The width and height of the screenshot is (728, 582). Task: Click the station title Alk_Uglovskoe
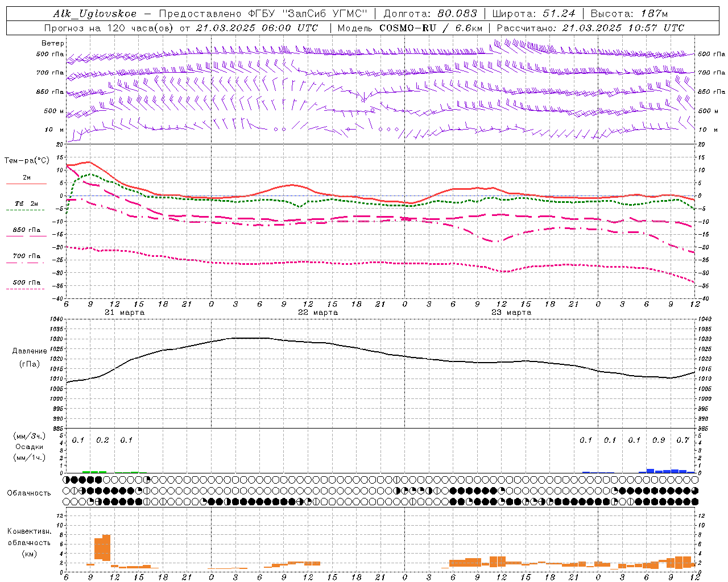[95, 14]
